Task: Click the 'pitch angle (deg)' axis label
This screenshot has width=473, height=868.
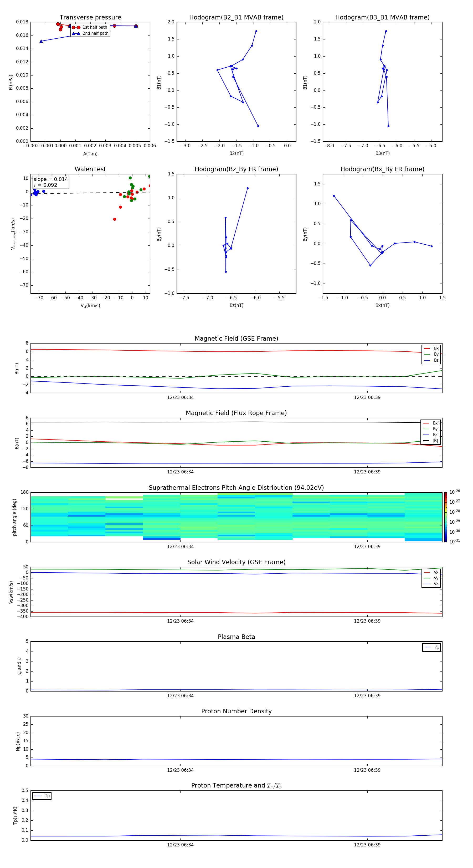Action: [x=14, y=517]
